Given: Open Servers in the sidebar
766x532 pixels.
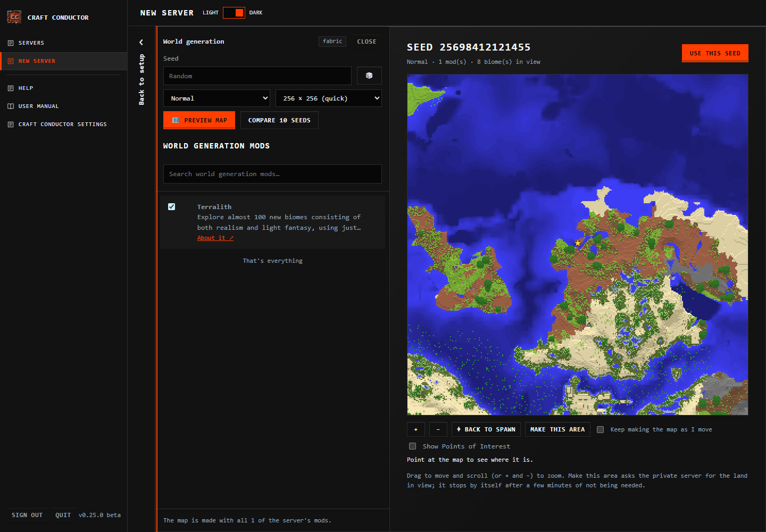Looking at the screenshot, I should tap(64, 43).
